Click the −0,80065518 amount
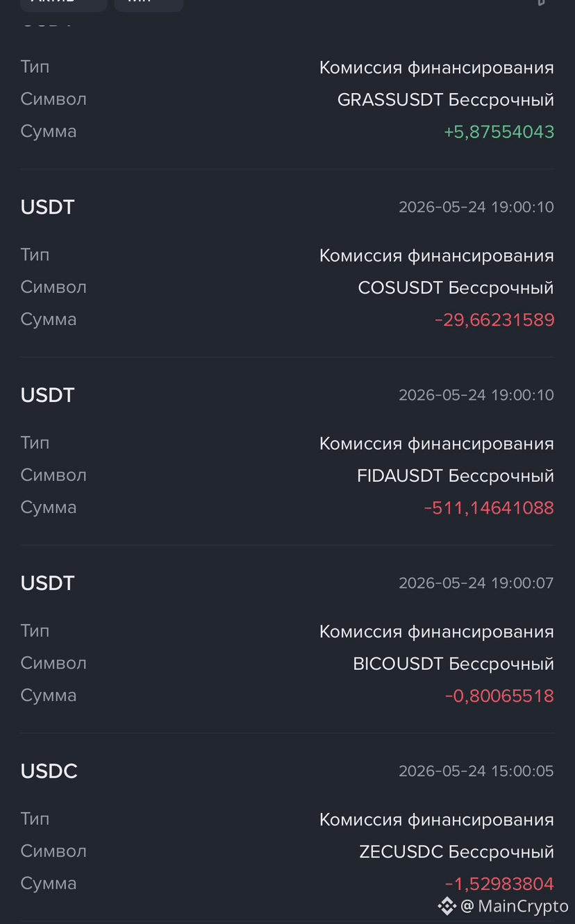575x924 pixels. point(500,696)
